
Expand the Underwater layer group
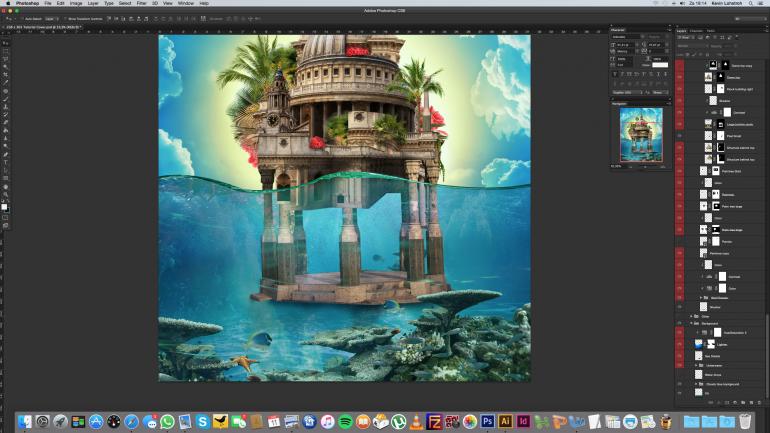(696, 365)
